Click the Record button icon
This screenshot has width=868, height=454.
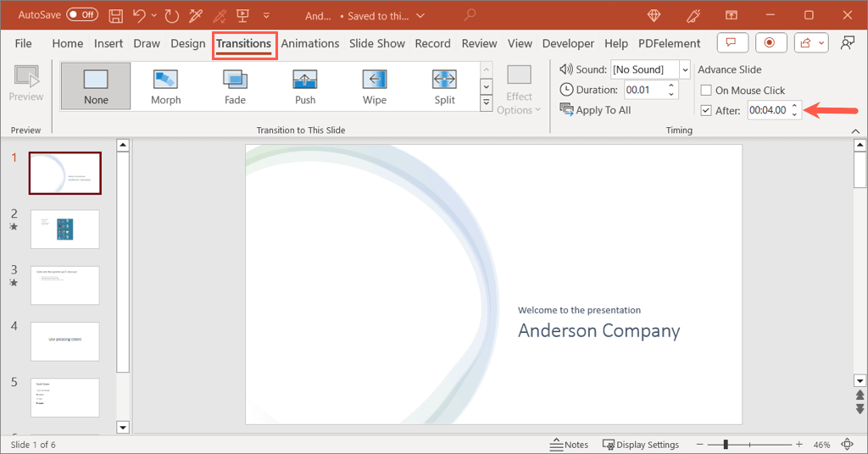770,42
